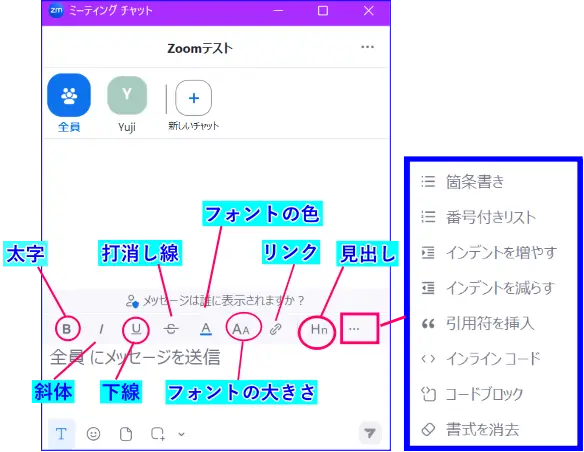584x452 pixels.
Task: Expand screenshot options chevron
Action: tap(181, 434)
